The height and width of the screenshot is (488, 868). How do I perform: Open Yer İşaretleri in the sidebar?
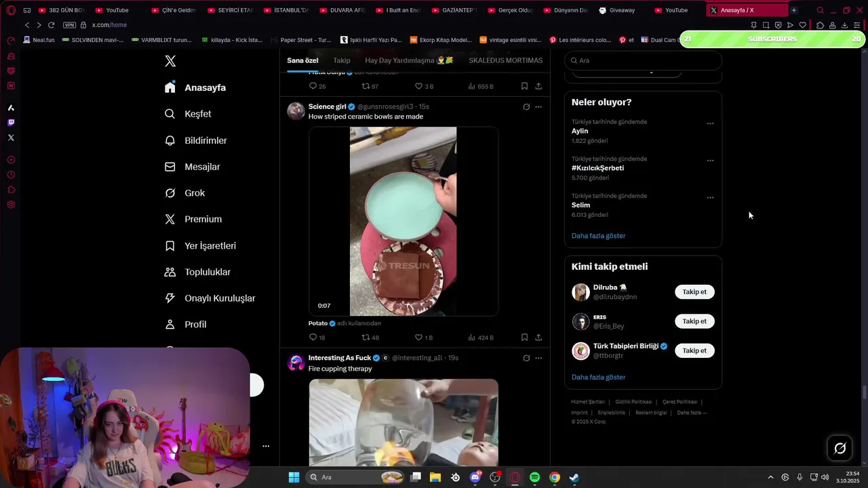pos(201,246)
